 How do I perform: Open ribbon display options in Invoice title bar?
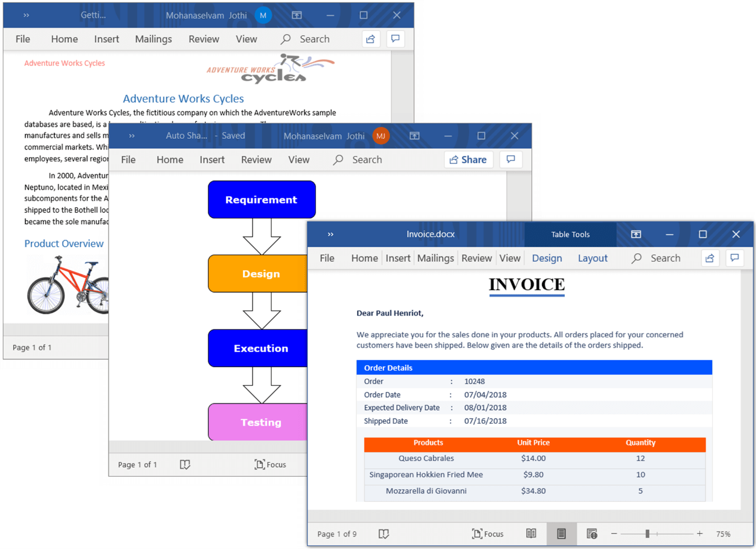(x=636, y=234)
